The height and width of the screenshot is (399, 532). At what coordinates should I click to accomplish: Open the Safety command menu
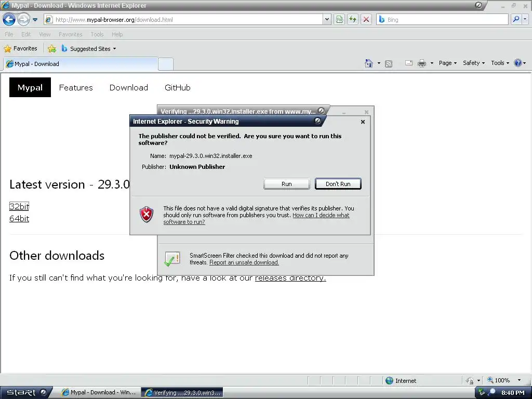[x=474, y=63]
